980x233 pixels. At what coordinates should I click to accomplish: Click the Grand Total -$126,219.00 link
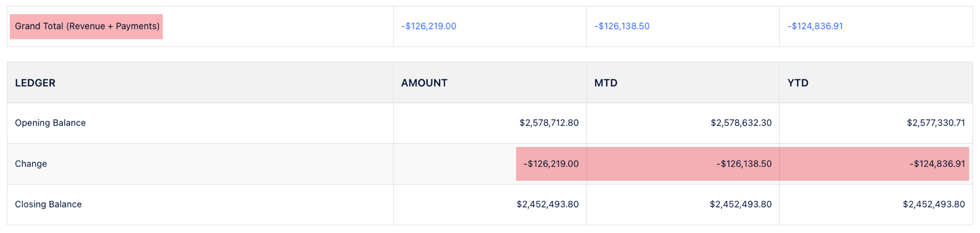point(428,26)
